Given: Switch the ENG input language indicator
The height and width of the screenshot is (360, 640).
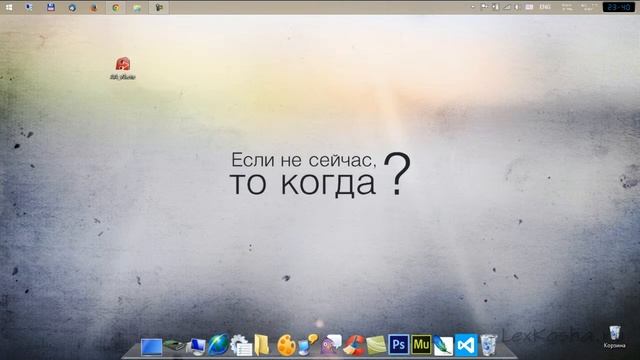Looking at the screenshot, I should point(545,7).
